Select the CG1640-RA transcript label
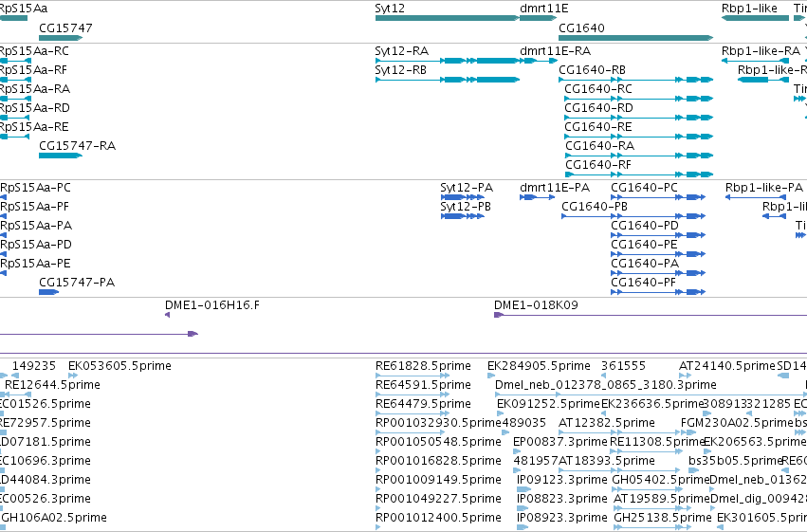The image size is (807, 532). (599, 146)
